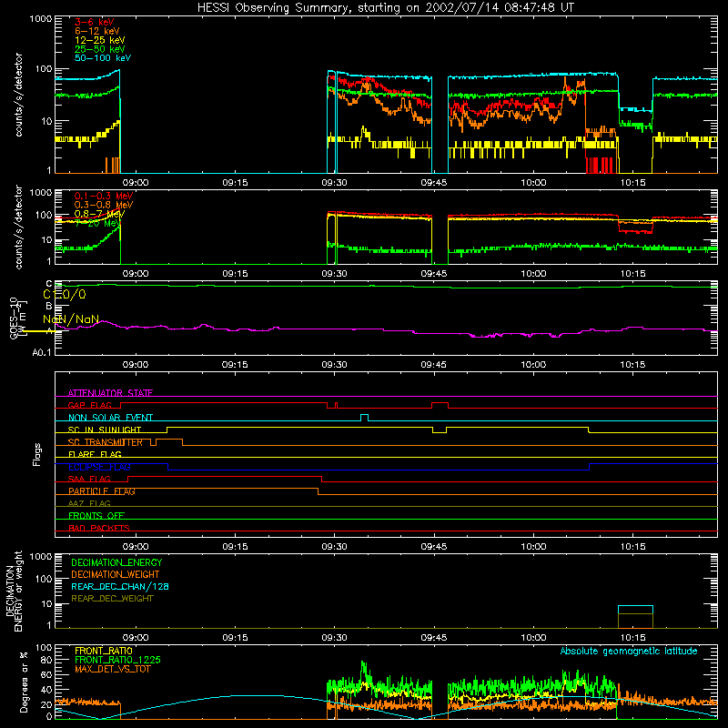
Task: Click the SC_IN_SUNLIGHT dip near 09:45
Action: pyautogui.click(x=440, y=430)
